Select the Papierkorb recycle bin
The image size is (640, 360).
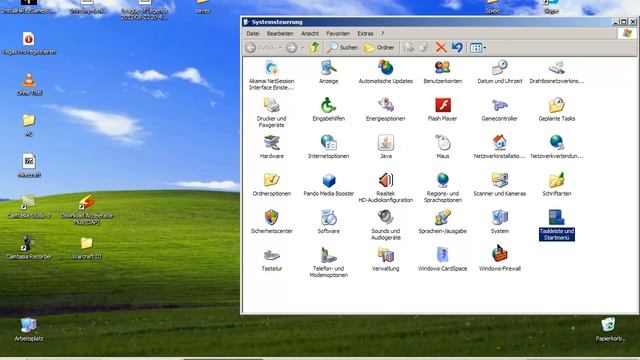pos(608,329)
